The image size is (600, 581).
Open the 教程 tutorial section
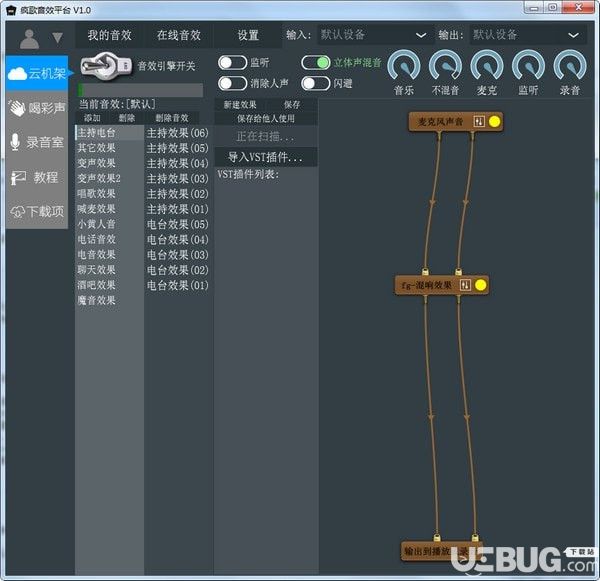coord(37,177)
